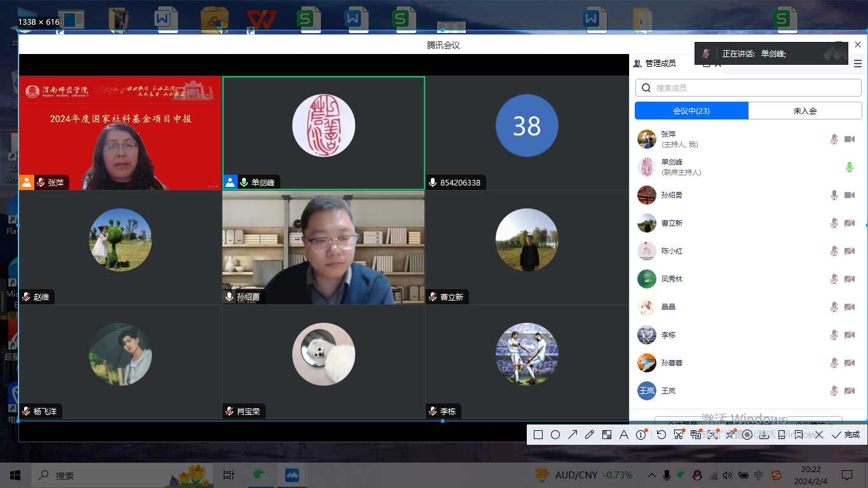The image size is (868, 488).
Task: Mute 单剑峰's green microphone
Action: 850,167
